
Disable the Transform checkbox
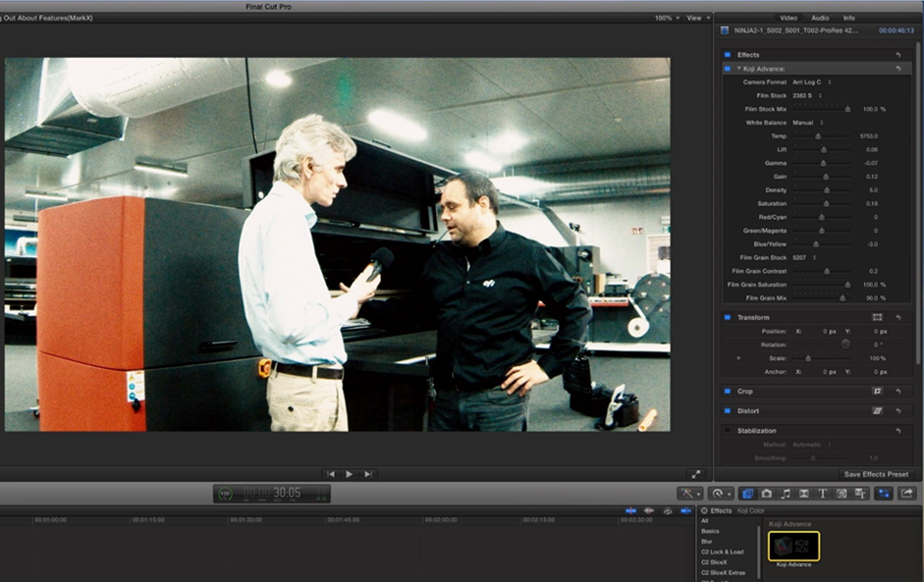[728, 318]
